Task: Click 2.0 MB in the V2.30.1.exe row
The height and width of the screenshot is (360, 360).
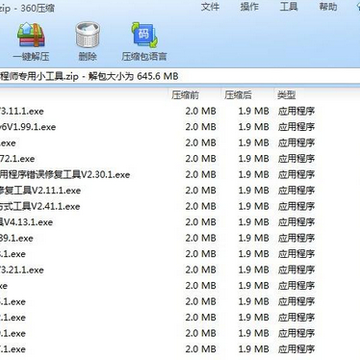Action: point(201,175)
